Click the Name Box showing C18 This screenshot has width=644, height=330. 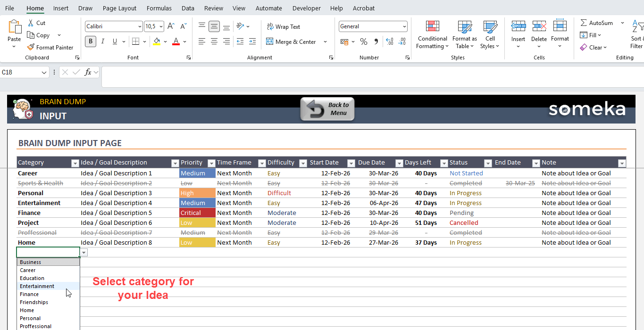point(21,72)
